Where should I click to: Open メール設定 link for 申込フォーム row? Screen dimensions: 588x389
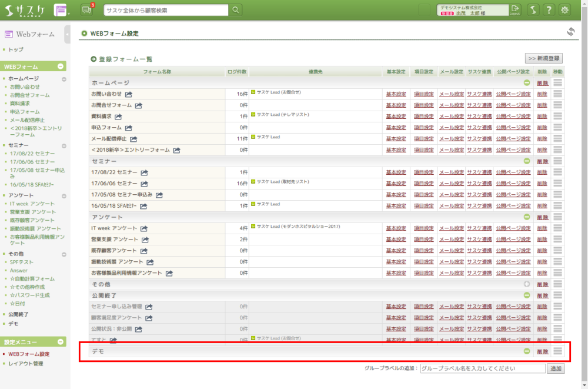(452, 128)
